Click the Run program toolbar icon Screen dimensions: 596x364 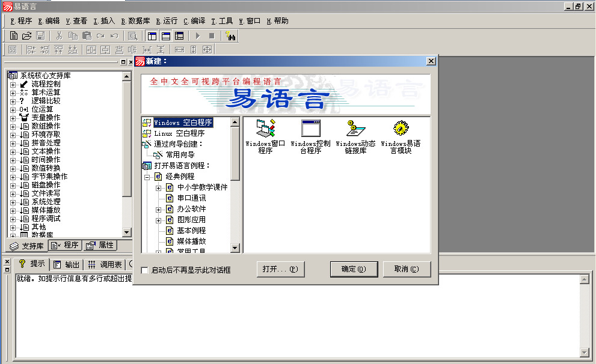197,35
